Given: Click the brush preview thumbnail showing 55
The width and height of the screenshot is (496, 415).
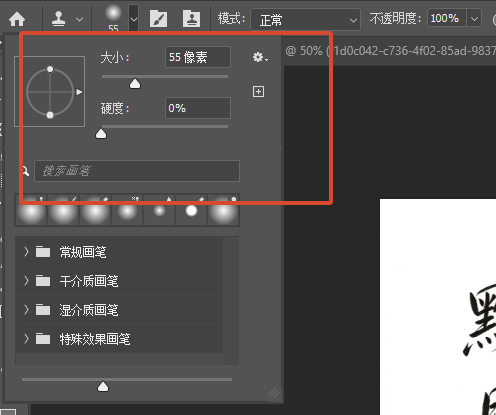Looking at the screenshot, I should 113,18.
